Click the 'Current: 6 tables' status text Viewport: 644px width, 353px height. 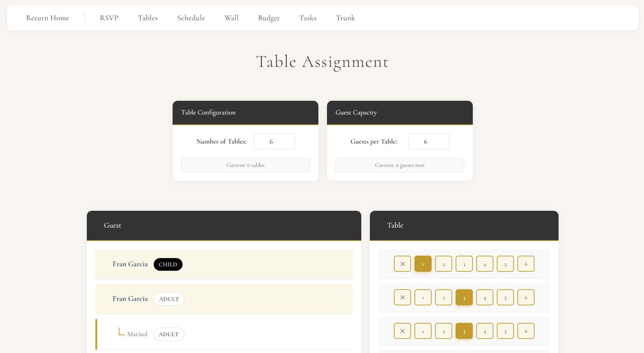point(246,165)
